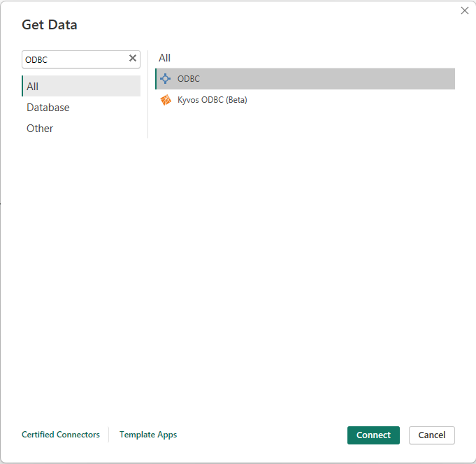This screenshot has width=476, height=464.
Task: Choose the Kyvos ODBC (Beta) label
Action: tap(212, 100)
